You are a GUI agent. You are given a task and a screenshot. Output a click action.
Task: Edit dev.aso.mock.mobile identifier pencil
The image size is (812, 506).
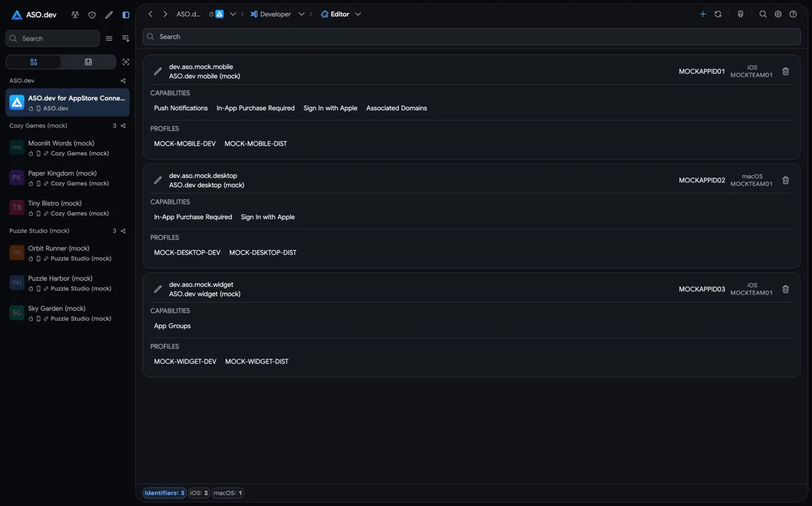pyautogui.click(x=158, y=72)
